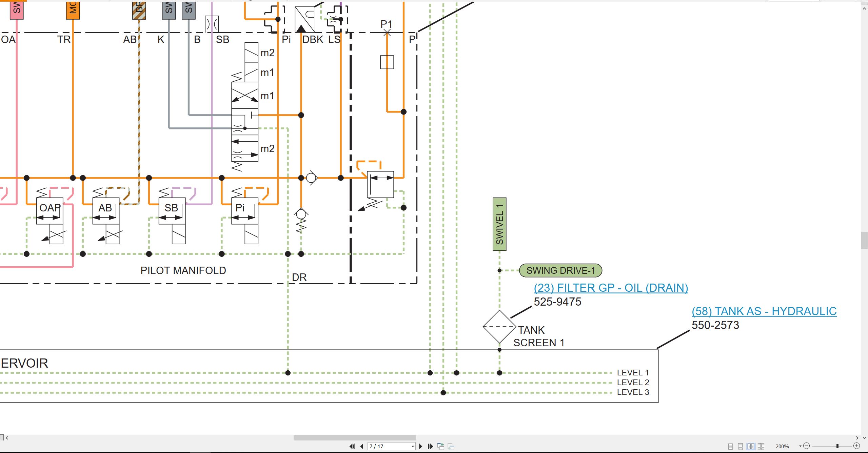Click the tank screen filter diamond symbol
This screenshot has height=453, width=868.
499,327
